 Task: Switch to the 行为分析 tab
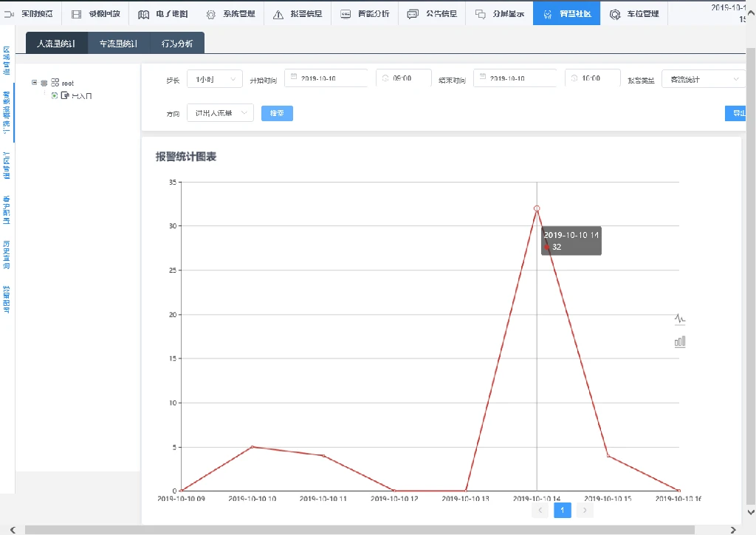(x=176, y=44)
